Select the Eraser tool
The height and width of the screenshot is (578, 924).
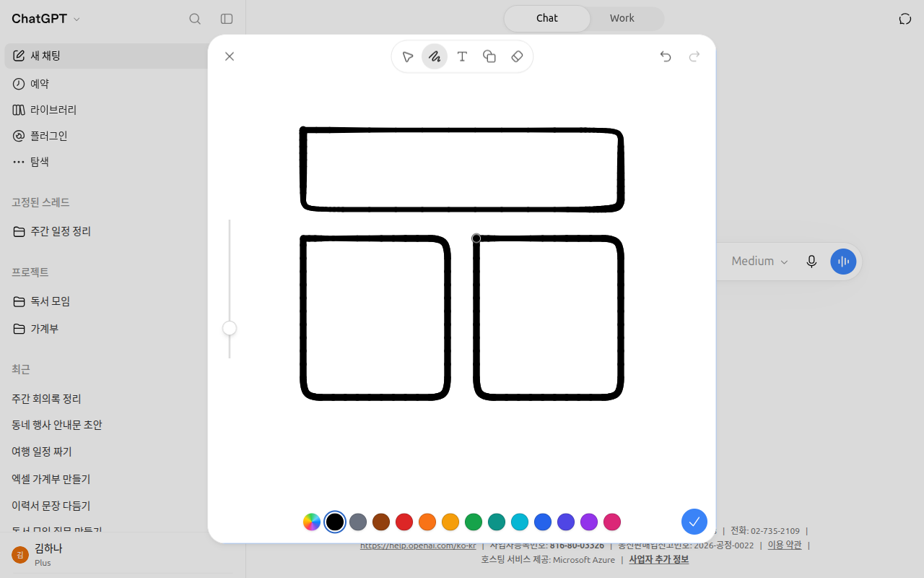[x=517, y=56]
